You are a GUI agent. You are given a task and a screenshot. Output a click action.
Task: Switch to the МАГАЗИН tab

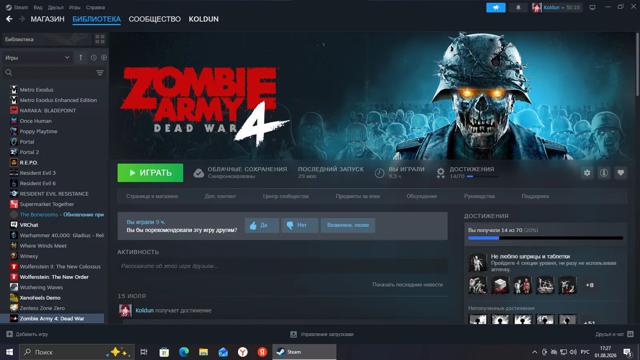pos(47,19)
